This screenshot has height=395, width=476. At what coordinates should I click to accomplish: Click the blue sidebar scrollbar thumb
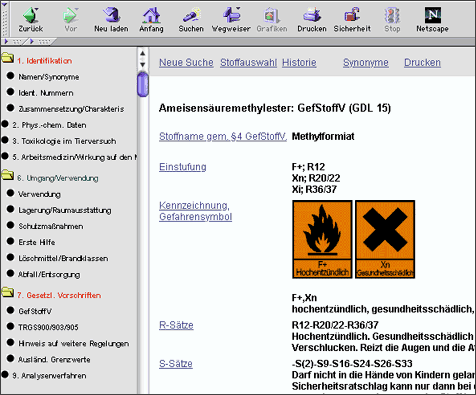[x=143, y=85]
